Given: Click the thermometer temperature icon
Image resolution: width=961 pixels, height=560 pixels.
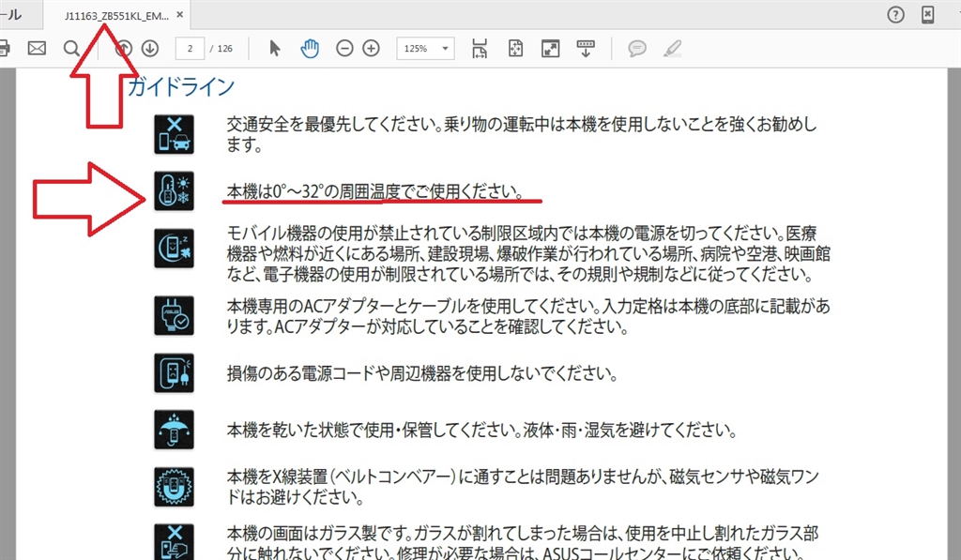Looking at the screenshot, I should click(174, 190).
